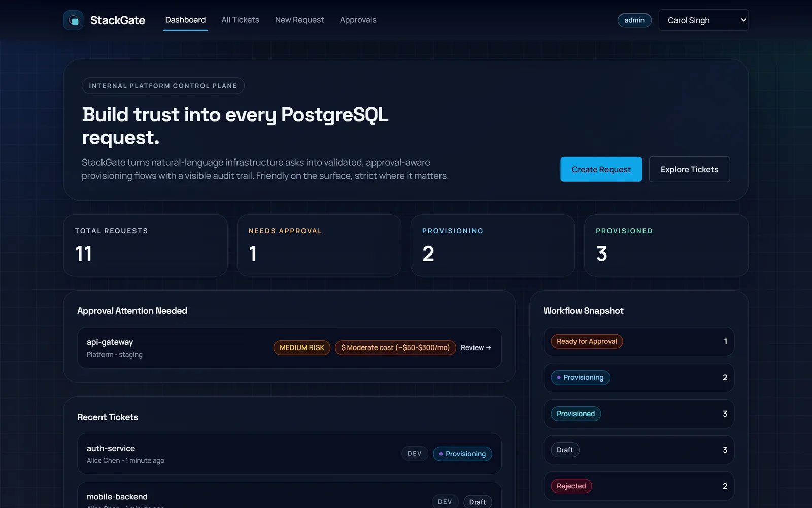Select the Provisioned stat card
Viewport: 812px width, 508px height.
[666, 245]
